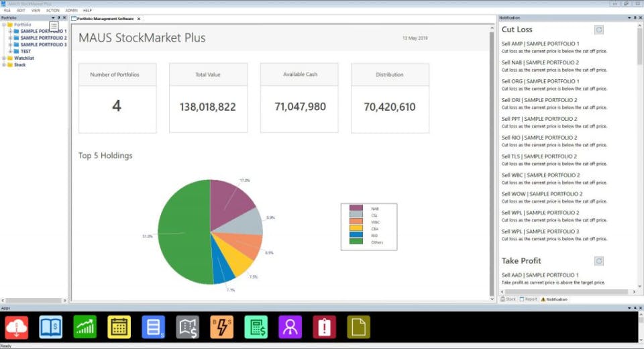Pin the Apps panel

pyautogui.click(x=635, y=308)
